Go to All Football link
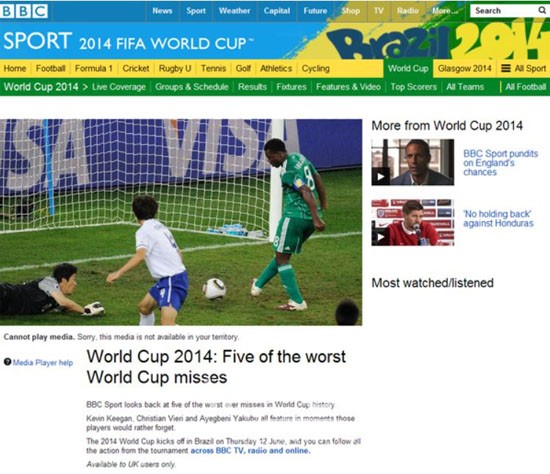550x474 pixels. 525,87
